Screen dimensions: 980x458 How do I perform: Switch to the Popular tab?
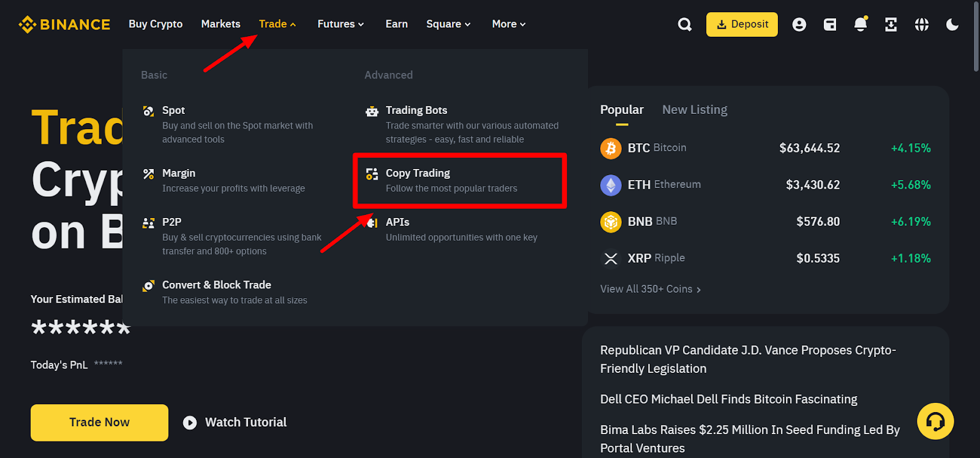(622, 110)
